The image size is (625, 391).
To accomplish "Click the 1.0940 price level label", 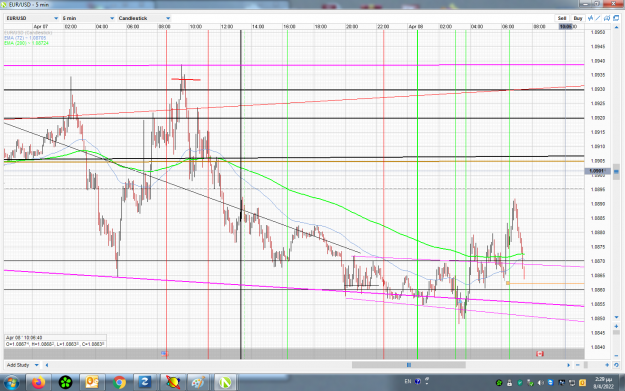I will (x=598, y=61).
